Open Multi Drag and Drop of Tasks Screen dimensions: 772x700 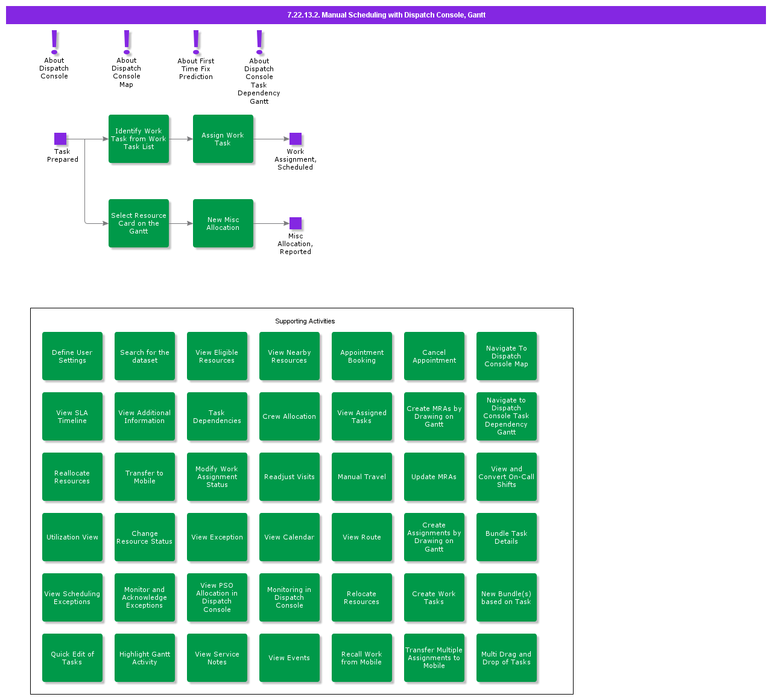click(507, 658)
